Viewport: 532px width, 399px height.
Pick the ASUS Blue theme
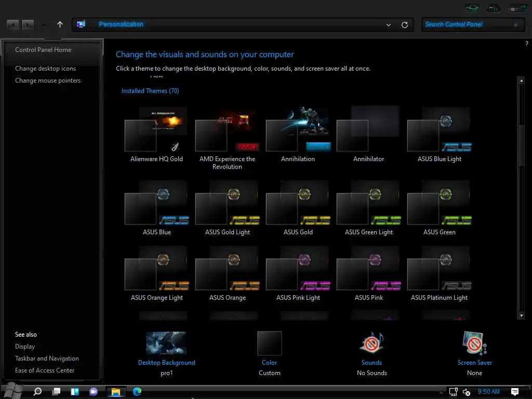coord(156,207)
